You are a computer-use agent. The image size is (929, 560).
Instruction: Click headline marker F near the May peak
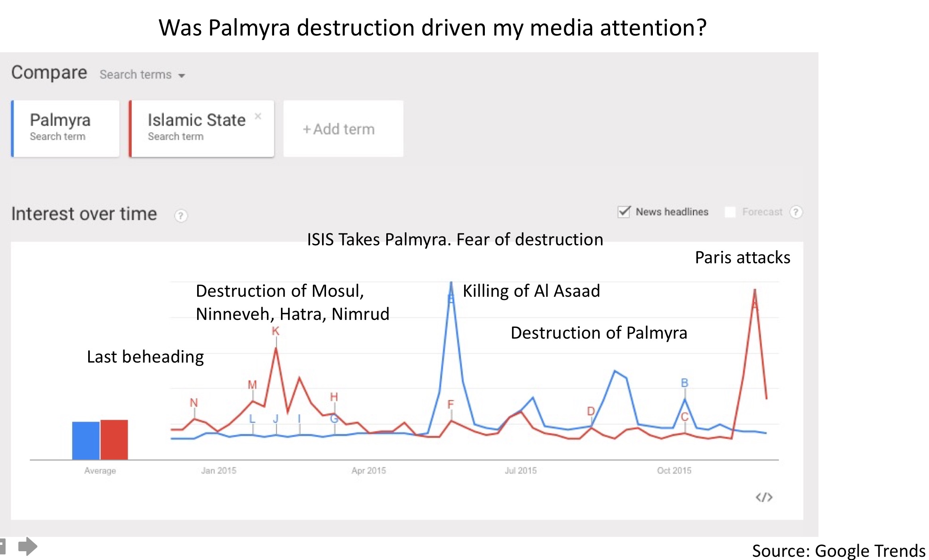[x=451, y=404]
